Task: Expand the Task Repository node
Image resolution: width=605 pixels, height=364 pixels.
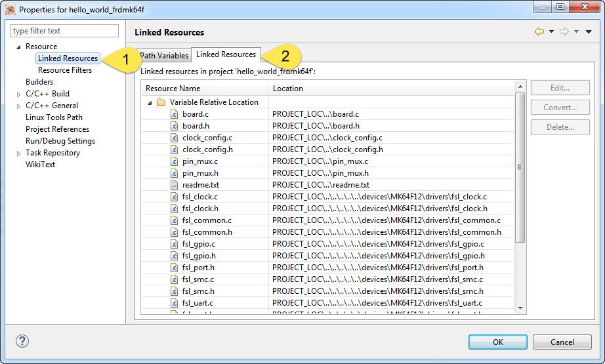Action: 18,153
